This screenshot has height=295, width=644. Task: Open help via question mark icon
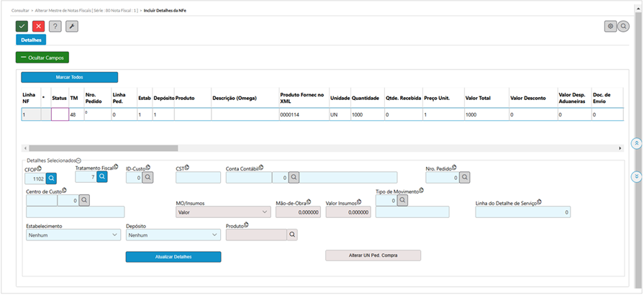pos(55,26)
